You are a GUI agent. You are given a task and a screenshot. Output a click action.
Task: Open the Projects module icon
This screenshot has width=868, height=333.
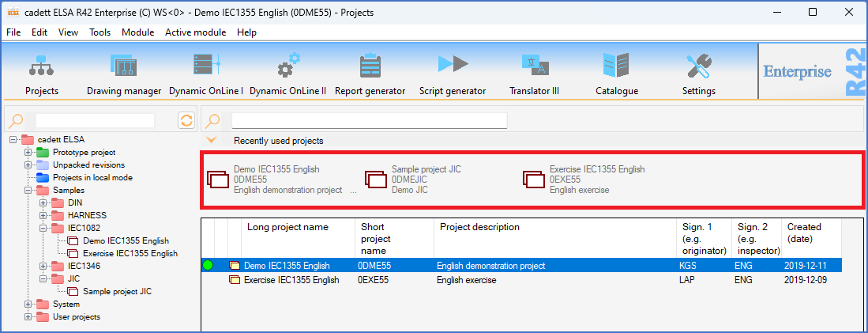(x=42, y=66)
